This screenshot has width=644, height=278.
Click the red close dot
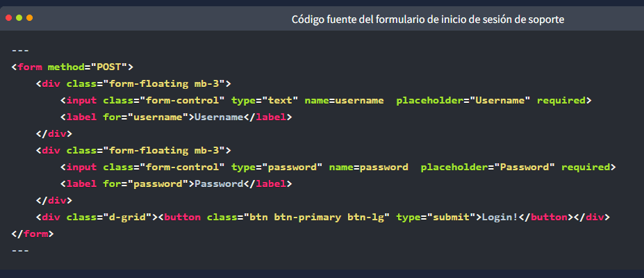click(8, 18)
